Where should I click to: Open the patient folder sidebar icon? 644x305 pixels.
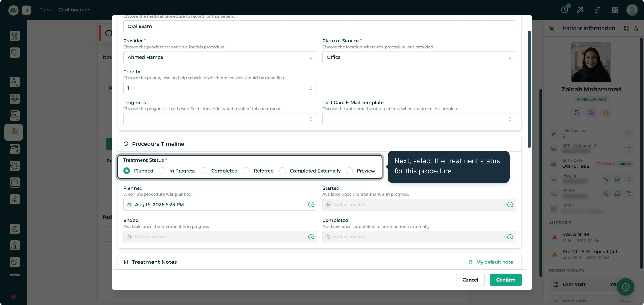pyautogui.click(x=14, y=149)
